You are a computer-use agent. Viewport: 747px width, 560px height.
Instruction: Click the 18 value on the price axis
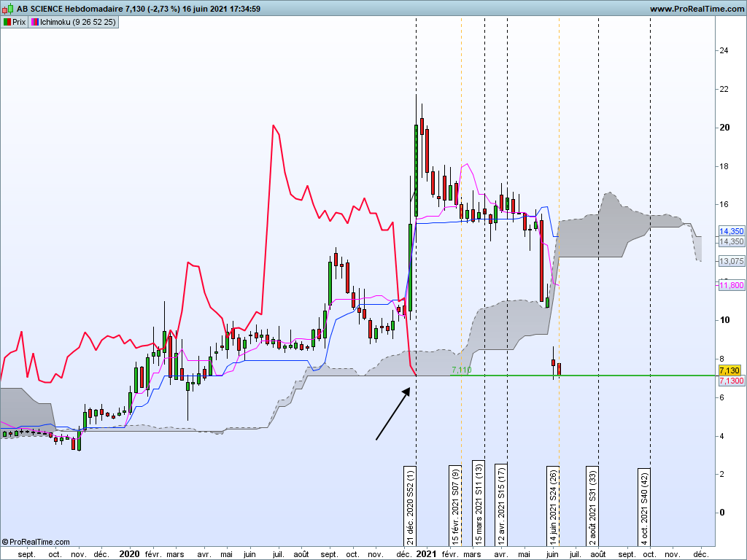(x=724, y=166)
